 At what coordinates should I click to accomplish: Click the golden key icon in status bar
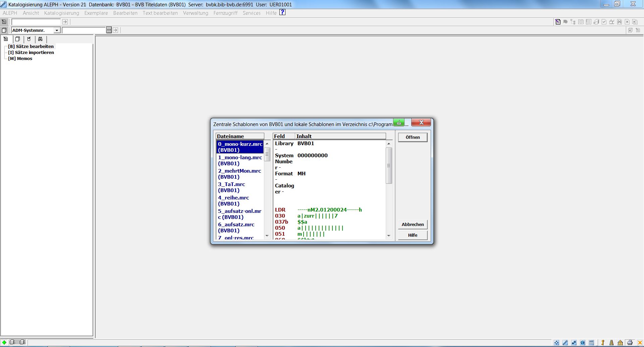click(x=603, y=343)
